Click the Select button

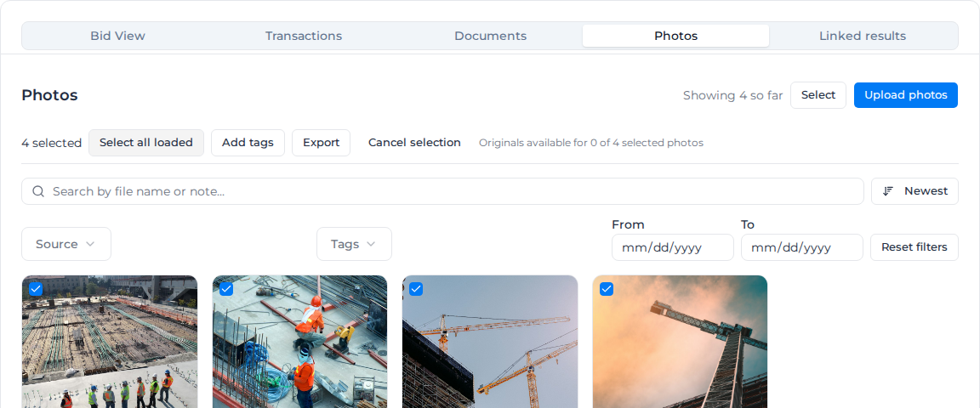click(x=818, y=95)
